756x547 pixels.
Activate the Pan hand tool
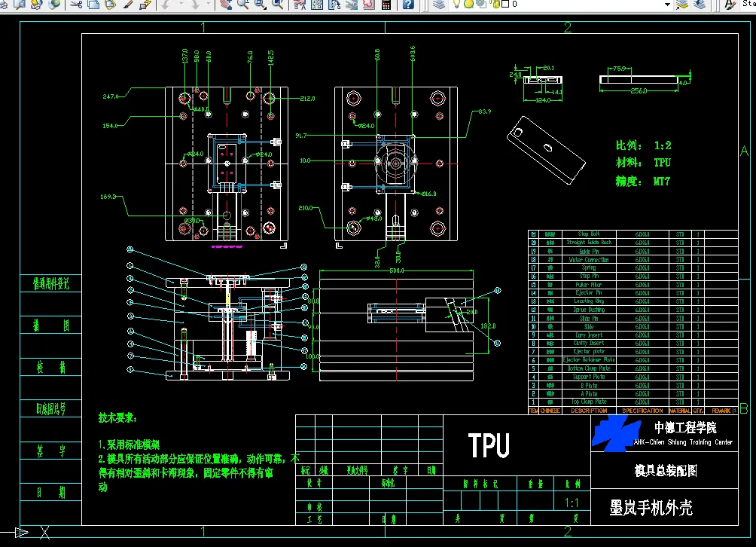pos(225,5)
